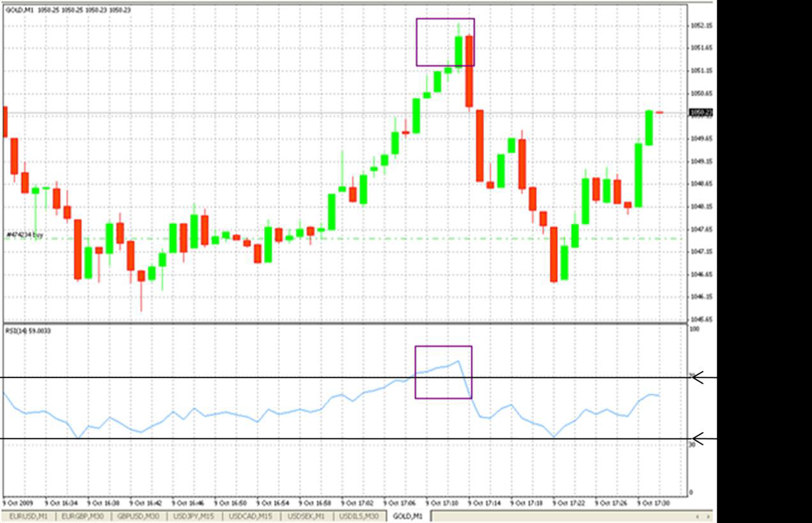This screenshot has width=812, height=523.
Task: Click the left tab-scroll arrow
Action: 697,516
